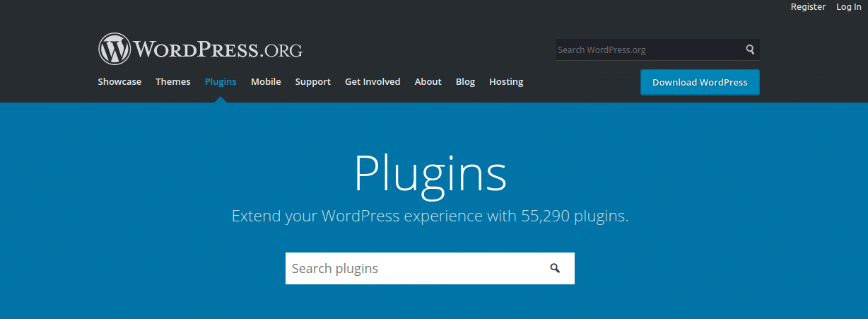Click the 55,290 plugins tagline text
This screenshot has height=319, width=868.
pyautogui.click(x=430, y=216)
